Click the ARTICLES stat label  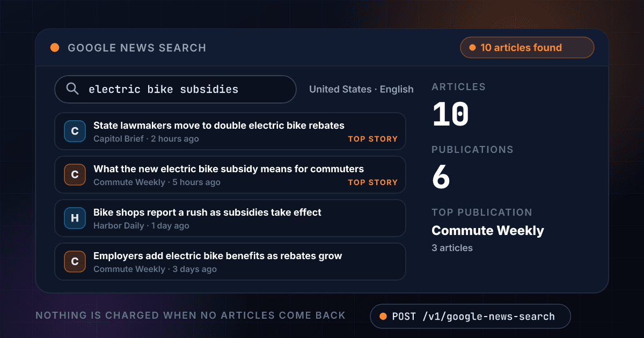coord(458,87)
